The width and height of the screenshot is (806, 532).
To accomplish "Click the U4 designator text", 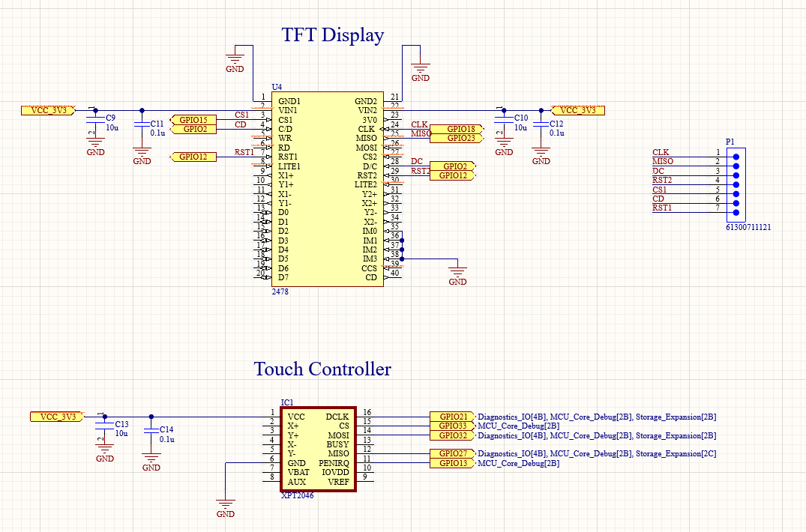I will coord(277,88).
